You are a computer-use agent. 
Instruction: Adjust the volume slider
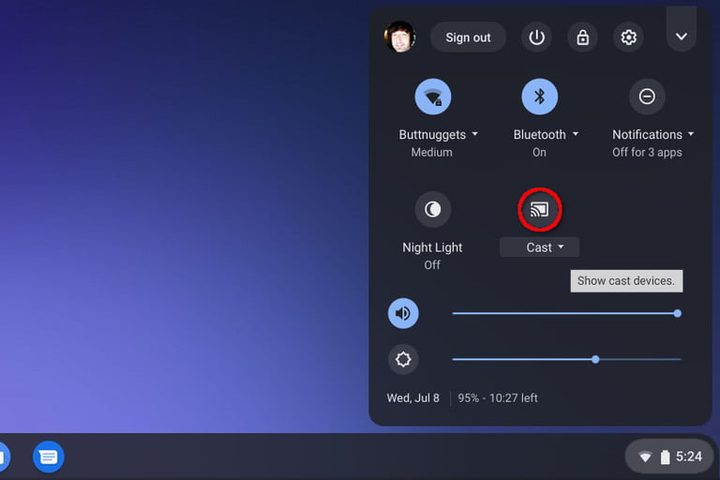tap(567, 313)
